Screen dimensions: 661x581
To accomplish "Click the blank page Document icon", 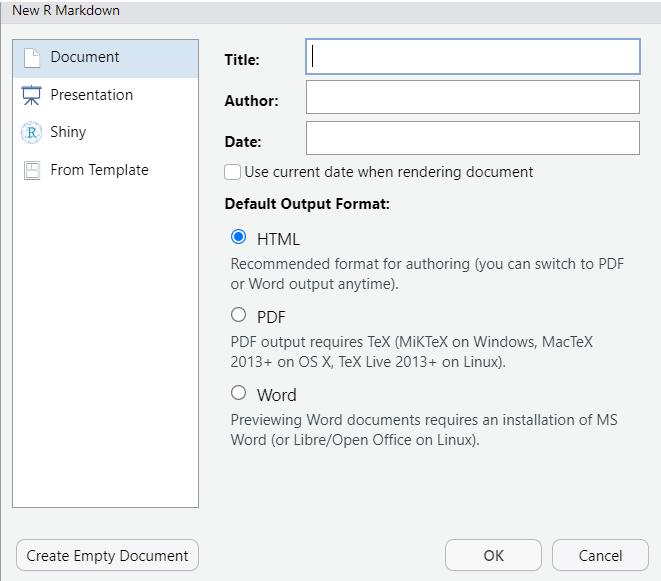I will tap(32, 58).
